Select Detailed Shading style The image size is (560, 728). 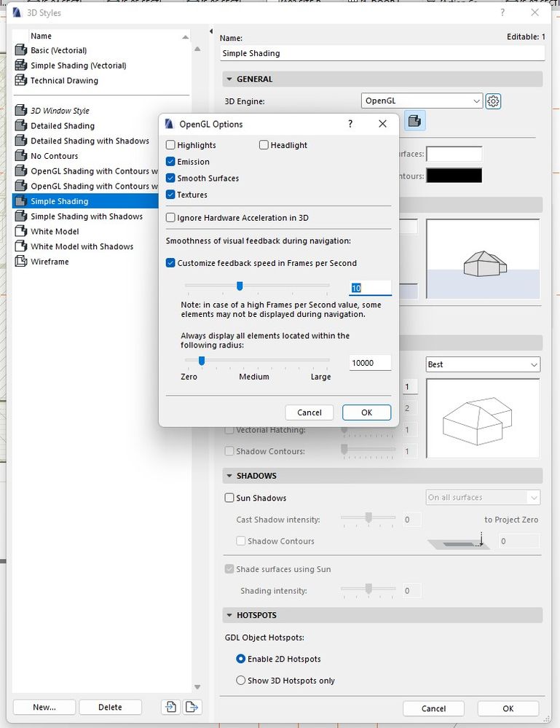[62, 126]
